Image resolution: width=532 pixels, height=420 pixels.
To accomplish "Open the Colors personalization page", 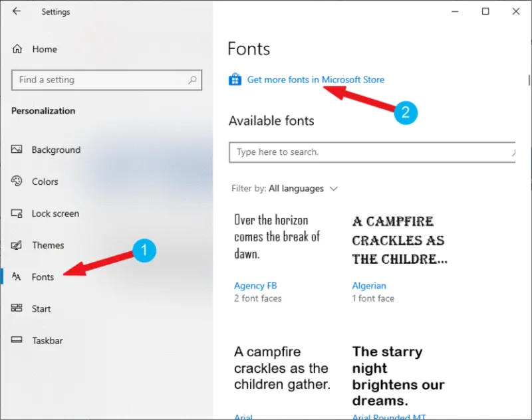I will [45, 181].
